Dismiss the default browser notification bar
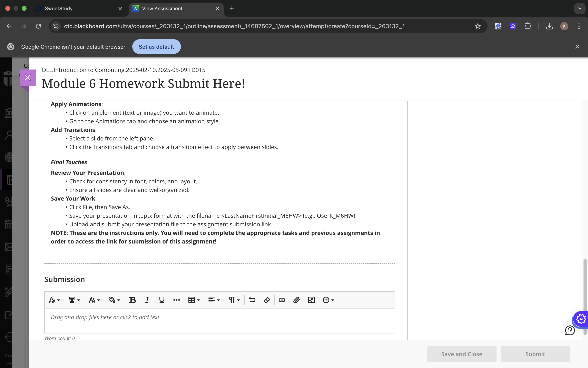This screenshot has width=588, height=368. [x=577, y=47]
